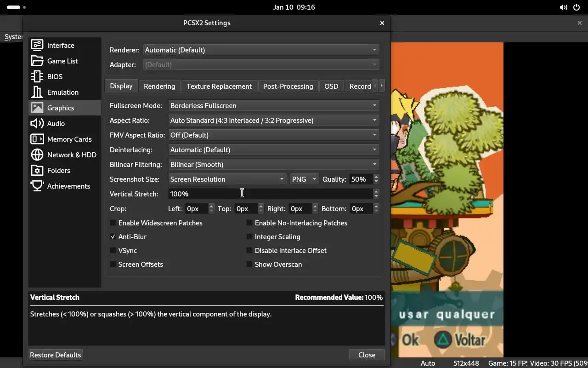This screenshot has width=588, height=368.
Task: Toggle the Integer Scaling checkbox
Action: [x=249, y=236]
